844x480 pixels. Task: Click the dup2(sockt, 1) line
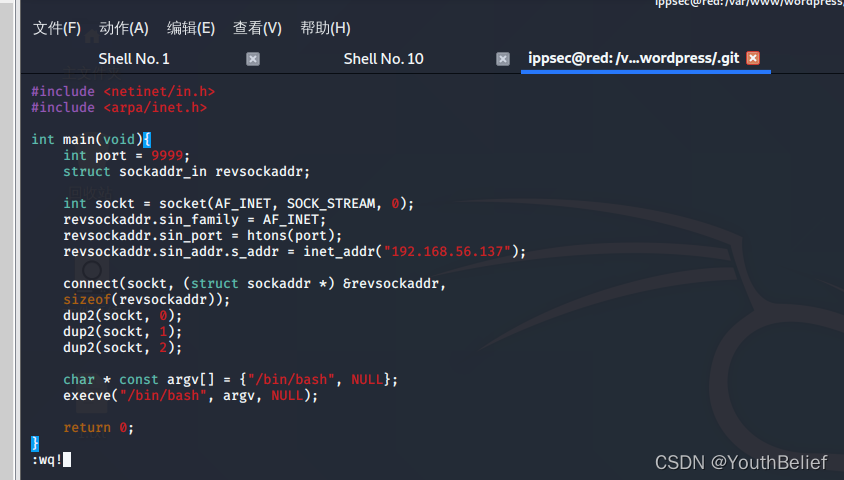tap(123, 331)
